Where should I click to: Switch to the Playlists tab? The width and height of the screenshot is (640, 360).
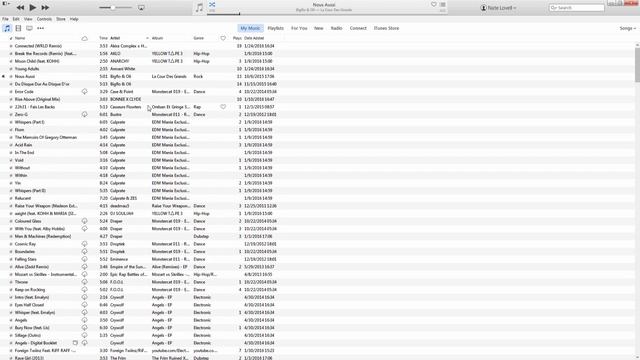276,28
